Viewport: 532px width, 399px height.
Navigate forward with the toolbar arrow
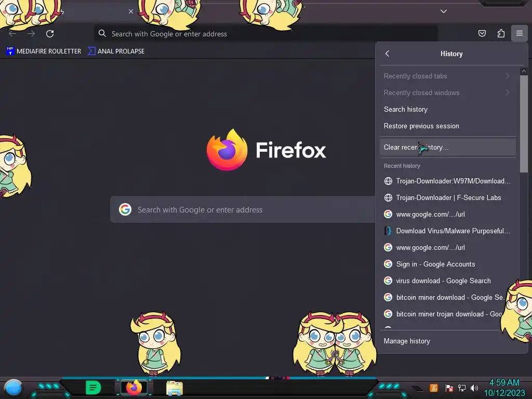[31, 34]
